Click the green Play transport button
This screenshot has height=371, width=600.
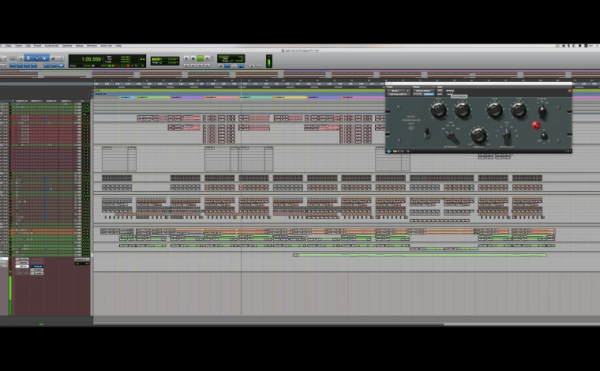tap(200, 59)
